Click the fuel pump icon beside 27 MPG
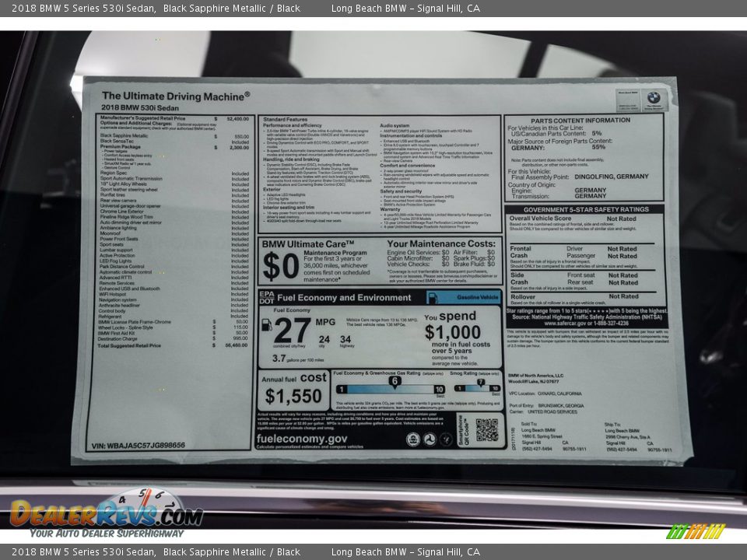 (267, 325)
